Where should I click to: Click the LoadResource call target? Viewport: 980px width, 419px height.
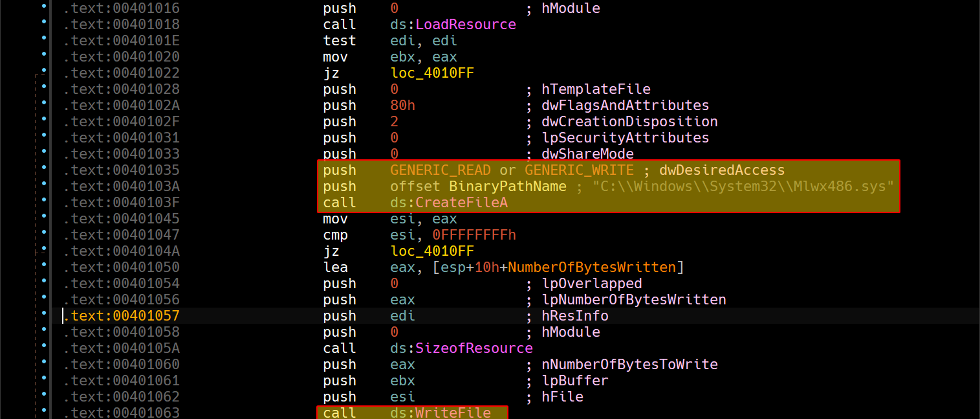[466, 25]
